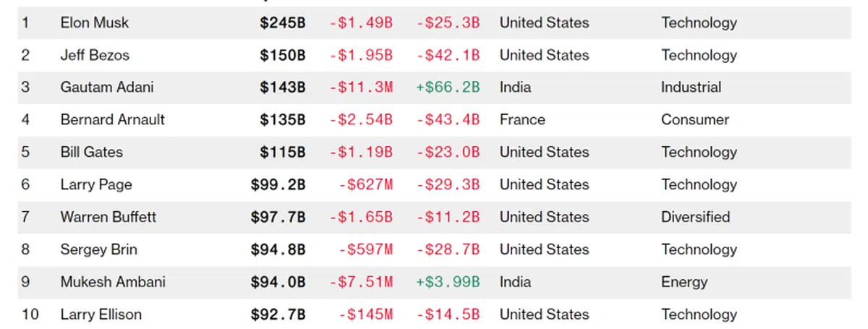The width and height of the screenshot is (868, 329).
Task: Open Elon Musk's profile link
Action: [x=95, y=22]
